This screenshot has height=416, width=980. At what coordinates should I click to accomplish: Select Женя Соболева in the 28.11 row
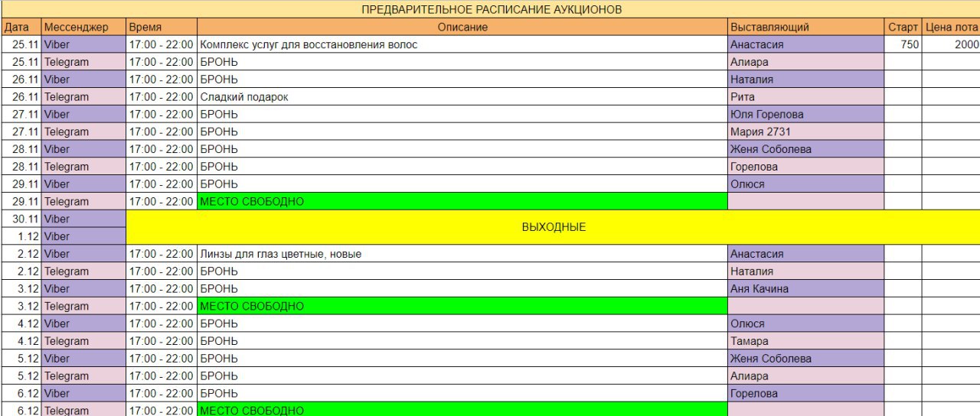[x=806, y=149]
